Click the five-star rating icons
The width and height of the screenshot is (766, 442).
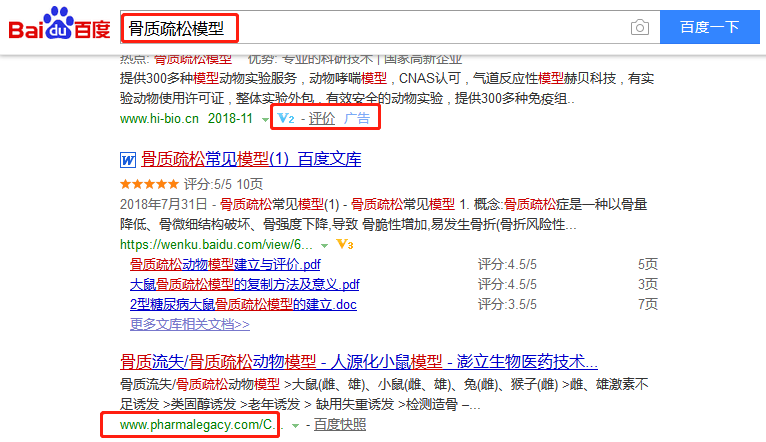[149, 184]
